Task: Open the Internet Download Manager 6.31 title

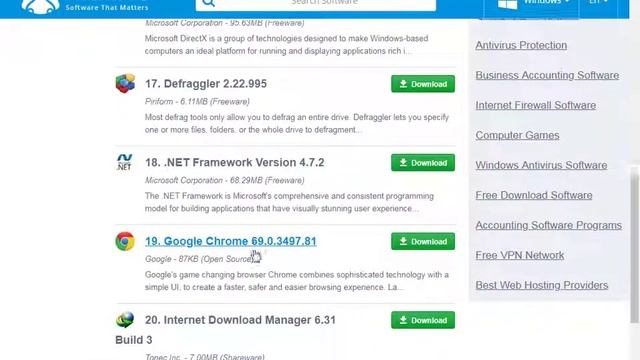Action: coord(240,320)
